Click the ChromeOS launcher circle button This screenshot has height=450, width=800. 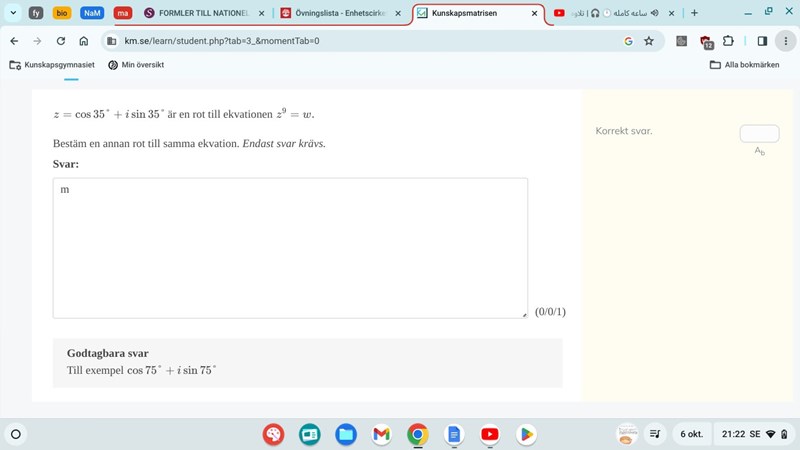pyautogui.click(x=16, y=434)
